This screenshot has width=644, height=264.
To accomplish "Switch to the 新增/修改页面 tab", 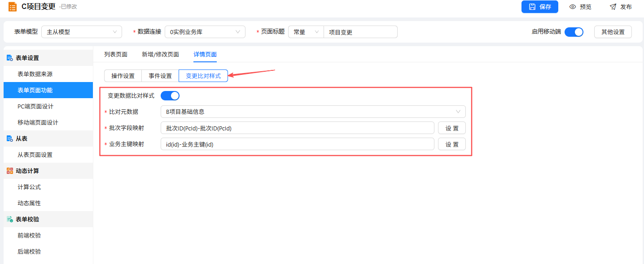I will pyautogui.click(x=160, y=54).
